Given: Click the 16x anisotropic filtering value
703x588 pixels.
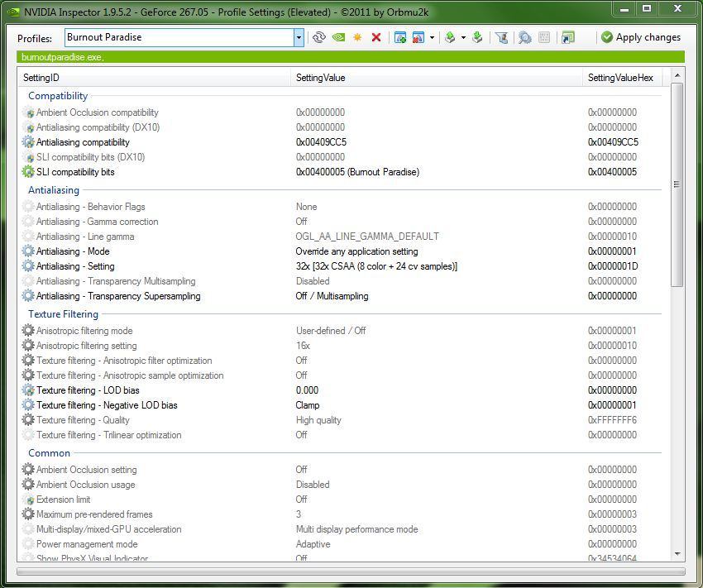Looking at the screenshot, I should [303, 345].
